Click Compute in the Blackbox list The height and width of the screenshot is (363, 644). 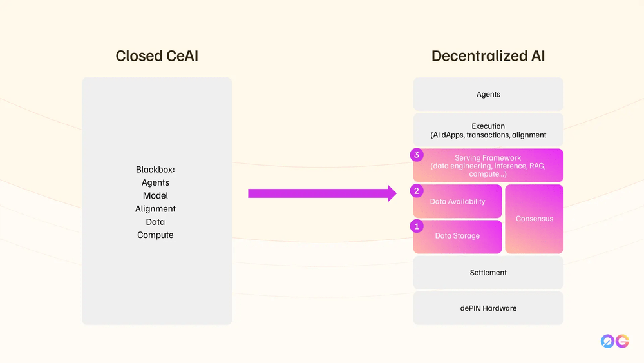[155, 235]
